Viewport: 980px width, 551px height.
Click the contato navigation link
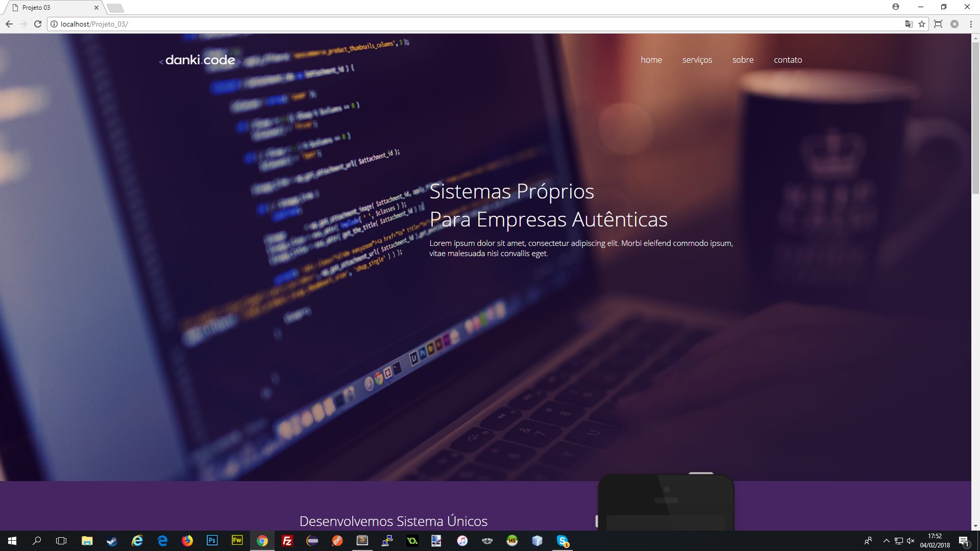click(x=788, y=60)
